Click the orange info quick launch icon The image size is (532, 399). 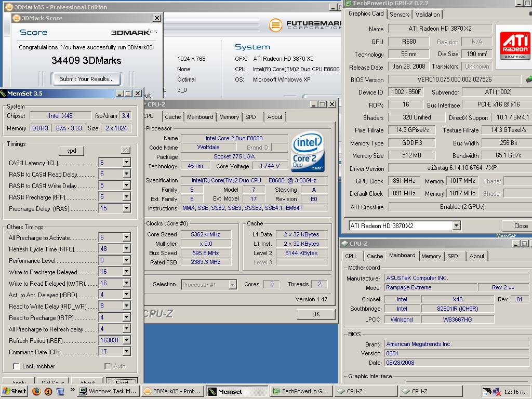[x=48, y=391]
